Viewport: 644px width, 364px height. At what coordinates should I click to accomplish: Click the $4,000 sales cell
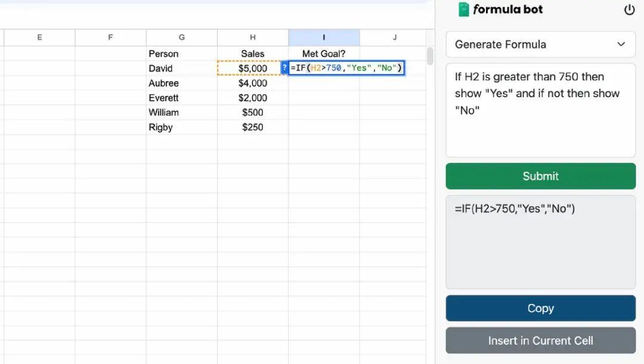[253, 83]
